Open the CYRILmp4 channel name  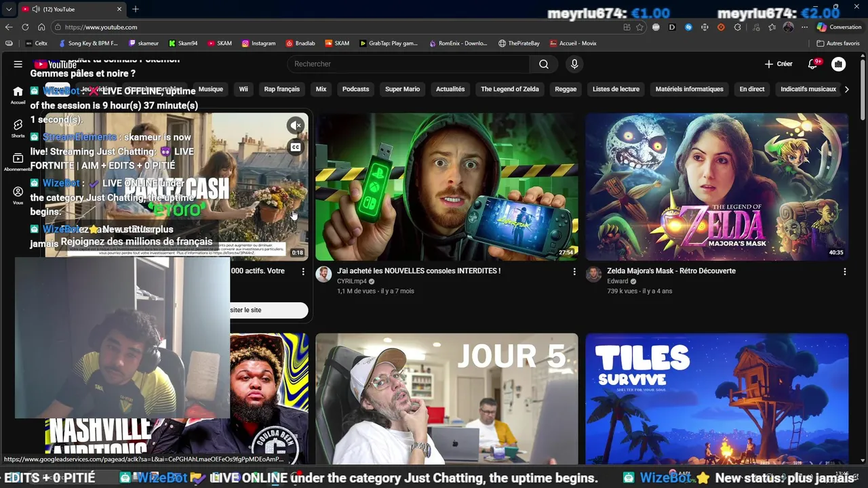[352, 281]
